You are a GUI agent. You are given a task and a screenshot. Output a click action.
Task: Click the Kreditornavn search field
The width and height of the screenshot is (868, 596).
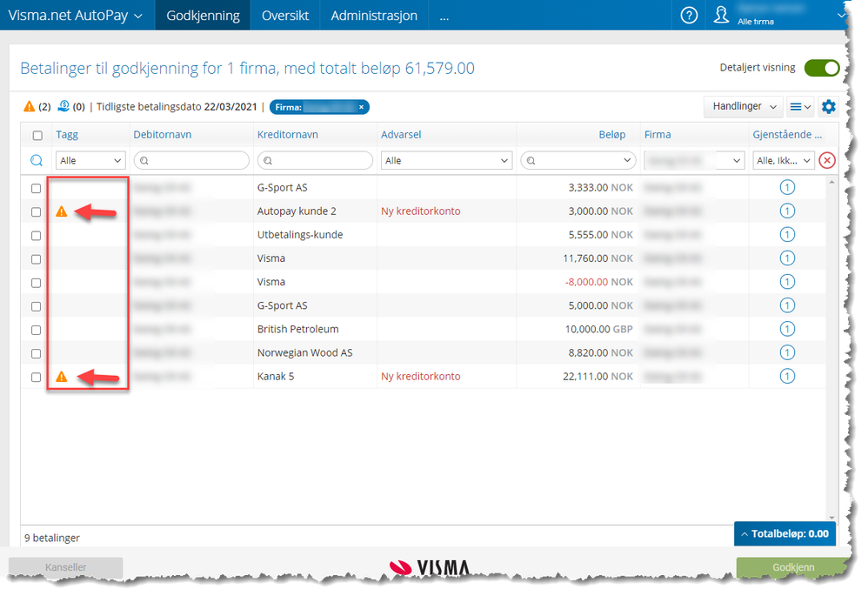(315, 161)
